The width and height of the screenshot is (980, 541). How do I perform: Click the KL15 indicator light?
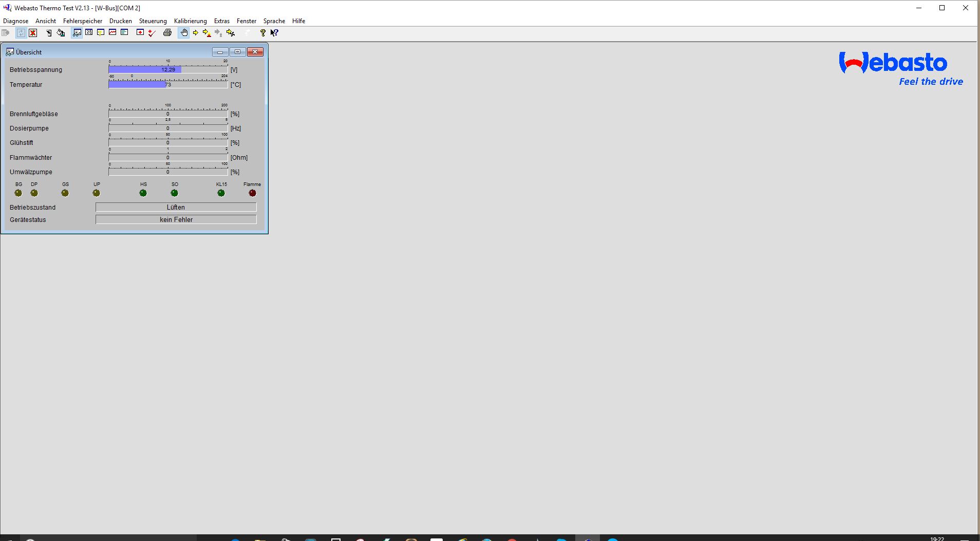[221, 193]
